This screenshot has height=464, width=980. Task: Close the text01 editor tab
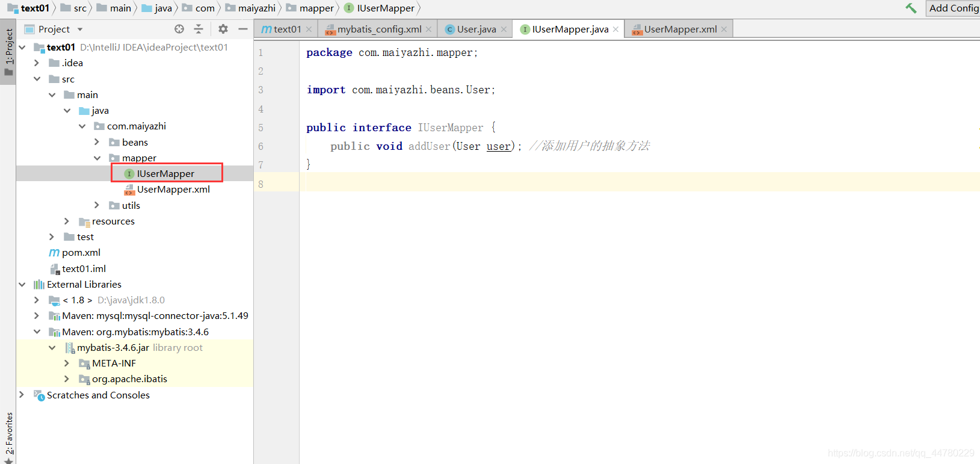(x=309, y=29)
